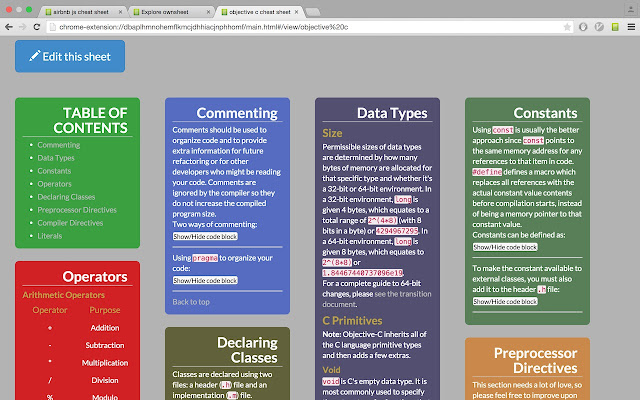Viewport: 640px width, 400px height.
Task: Open the see the transition document link
Action: tap(377, 299)
